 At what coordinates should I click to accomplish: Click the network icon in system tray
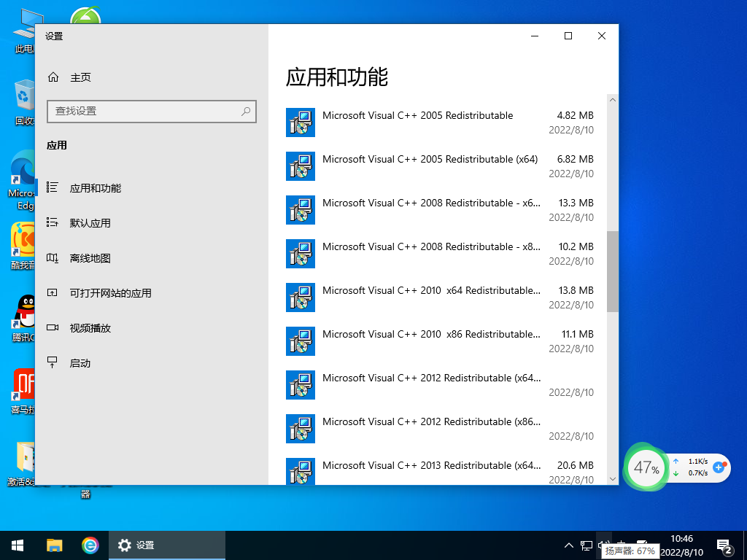tap(587, 545)
